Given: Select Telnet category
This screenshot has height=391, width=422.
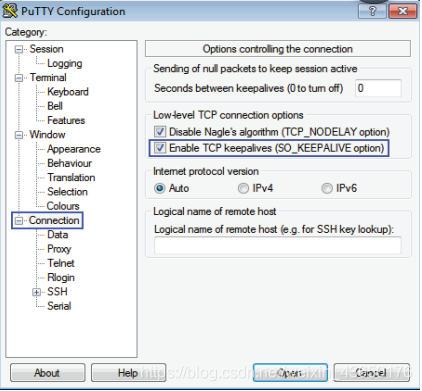Looking at the screenshot, I should (x=61, y=263).
